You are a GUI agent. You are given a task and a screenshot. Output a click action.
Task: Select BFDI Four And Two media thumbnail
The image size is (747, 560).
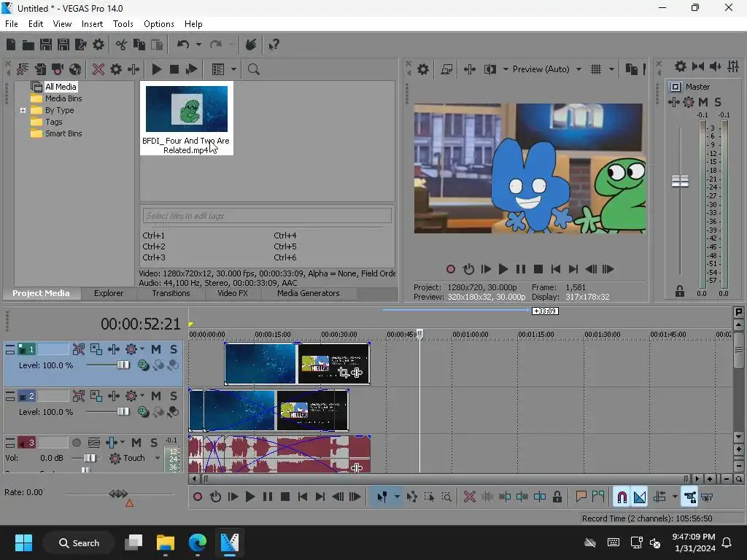click(x=186, y=118)
